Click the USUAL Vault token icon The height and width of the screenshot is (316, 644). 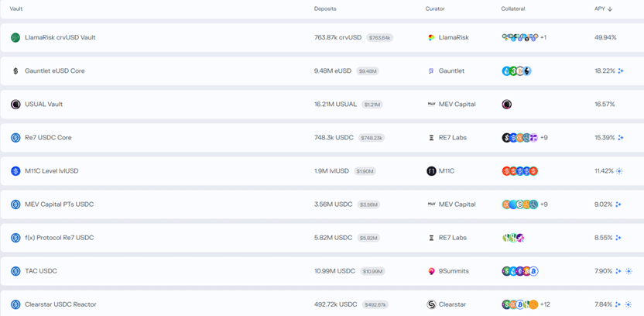[x=15, y=105]
